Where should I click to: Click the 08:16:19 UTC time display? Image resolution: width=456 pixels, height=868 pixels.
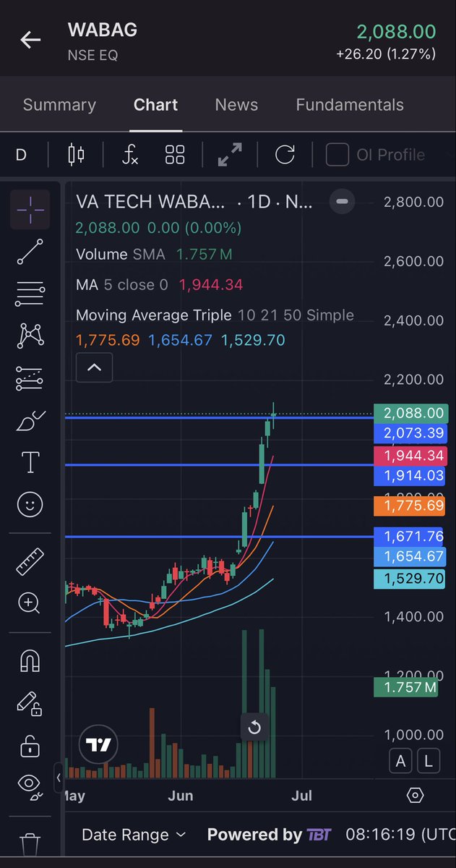[x=400, y=835]
